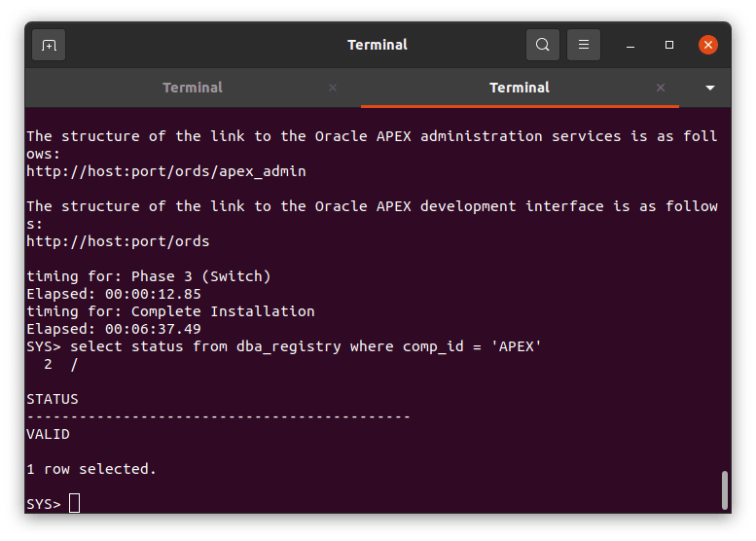The image size is (756, 541).
Task: Click the window title 'Terminal' in header bar
Action: click(x=378, y=45)
